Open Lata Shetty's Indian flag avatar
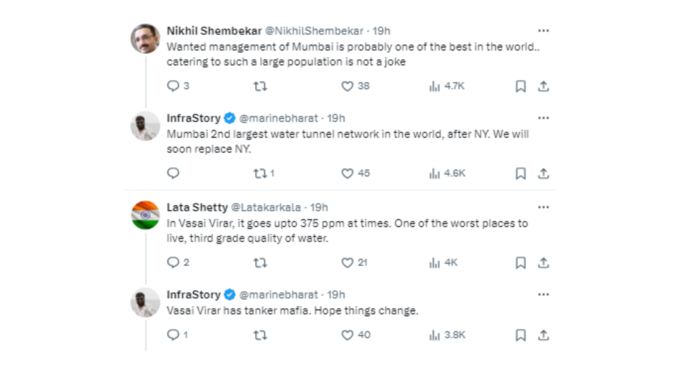This screenshot has width=680, height=383. (x=145, y=215)
